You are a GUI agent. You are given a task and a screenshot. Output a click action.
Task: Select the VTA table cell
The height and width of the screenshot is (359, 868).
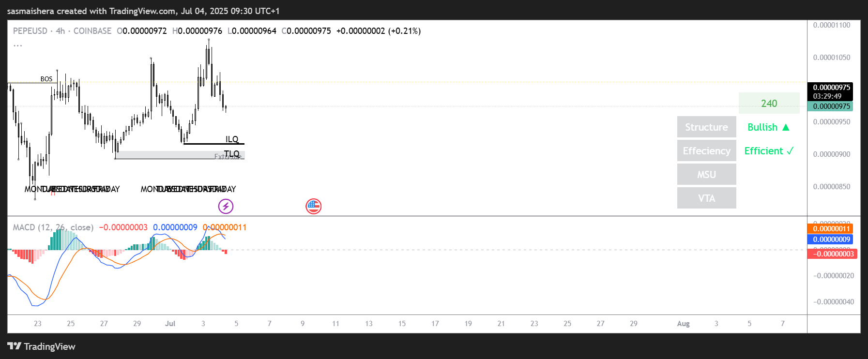point(706,198)
